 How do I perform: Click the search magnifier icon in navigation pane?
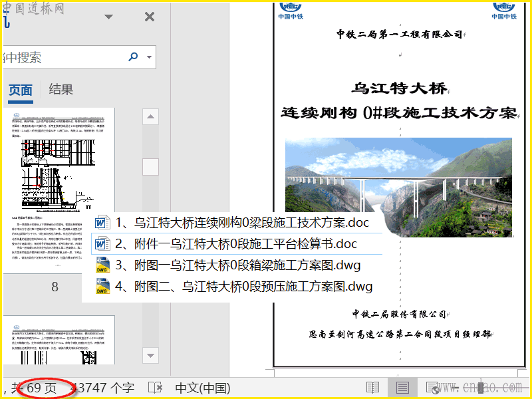[x=133, y=57]
